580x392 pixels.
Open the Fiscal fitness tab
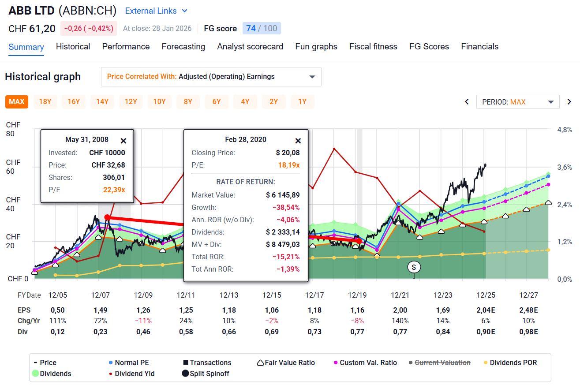coord(373,46)
